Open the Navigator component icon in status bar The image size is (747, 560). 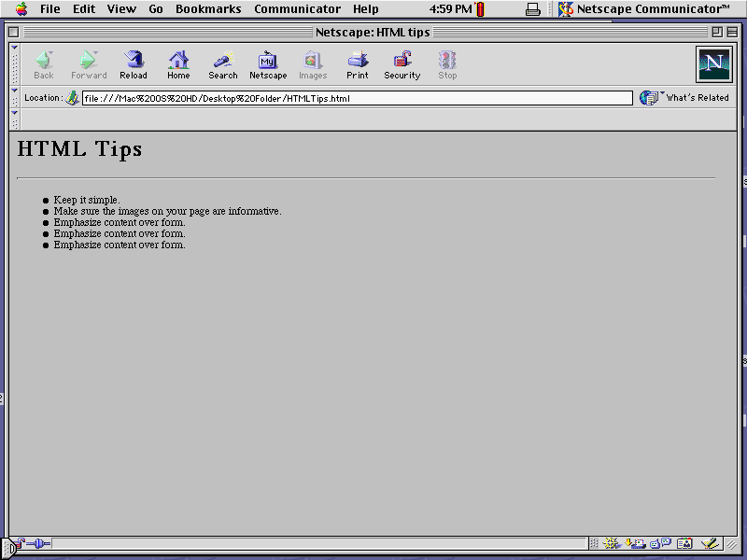click(610, 543)
